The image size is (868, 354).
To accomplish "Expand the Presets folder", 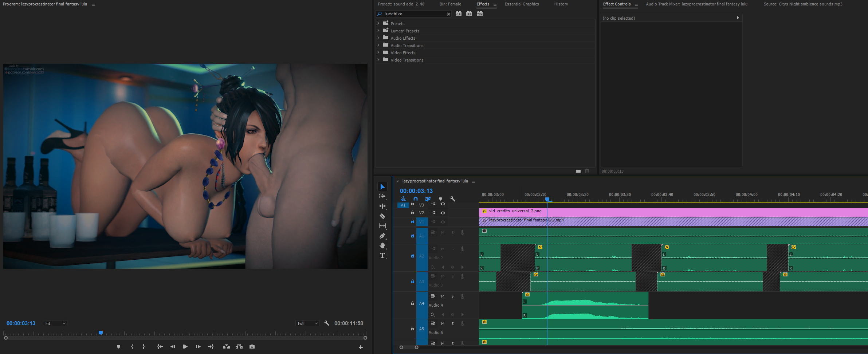I will click(378, 23).
